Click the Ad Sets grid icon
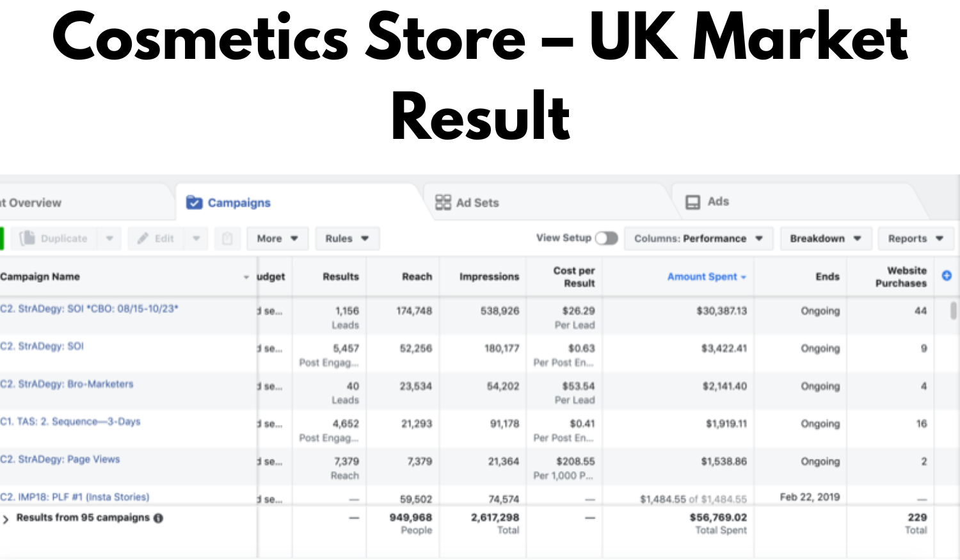 pos(442,202)
